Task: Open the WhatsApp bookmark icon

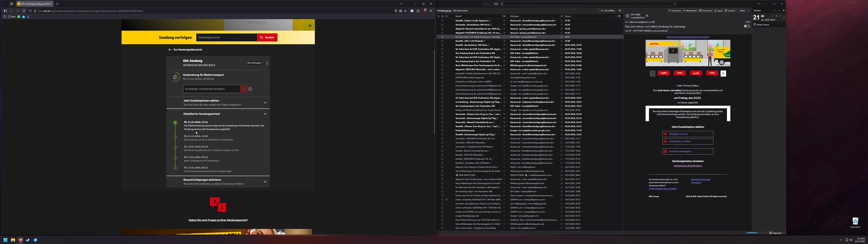Action: pos(19,16)
